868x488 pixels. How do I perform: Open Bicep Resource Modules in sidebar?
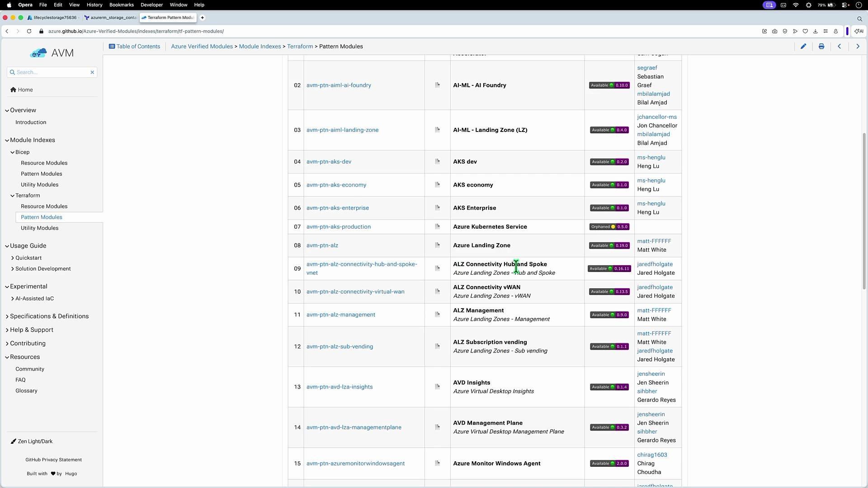click(x=44, y=163)
